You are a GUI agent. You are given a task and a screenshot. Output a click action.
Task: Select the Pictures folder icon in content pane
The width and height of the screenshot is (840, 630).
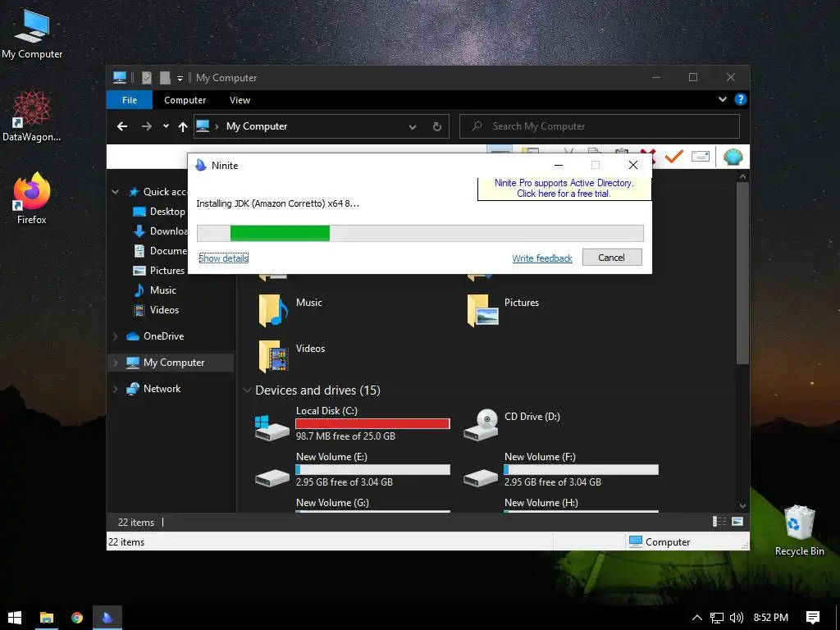pyautogui.click(x=482, y=309)
